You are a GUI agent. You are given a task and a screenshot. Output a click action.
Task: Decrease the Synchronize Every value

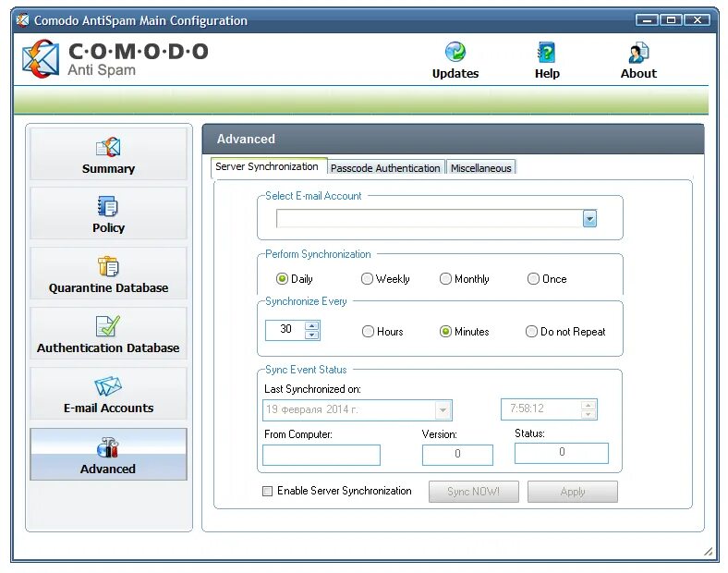(x=312, y=335)
